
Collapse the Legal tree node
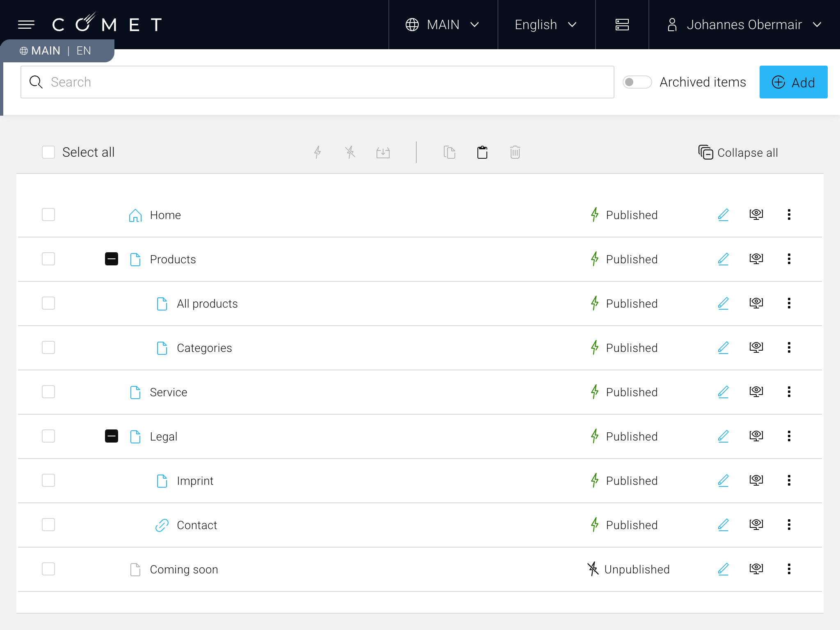point(112,436)
